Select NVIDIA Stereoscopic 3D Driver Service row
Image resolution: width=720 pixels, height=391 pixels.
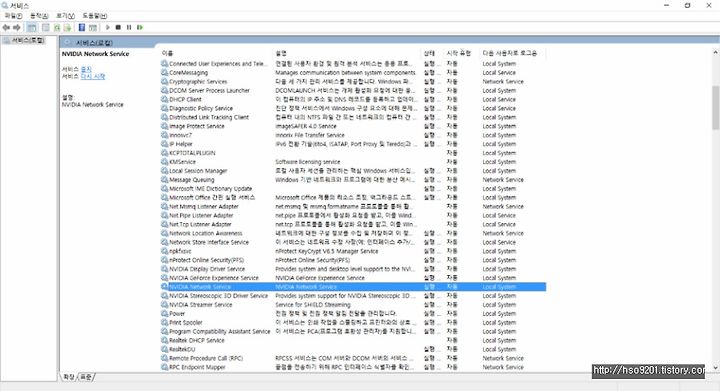tap(353, 296)
